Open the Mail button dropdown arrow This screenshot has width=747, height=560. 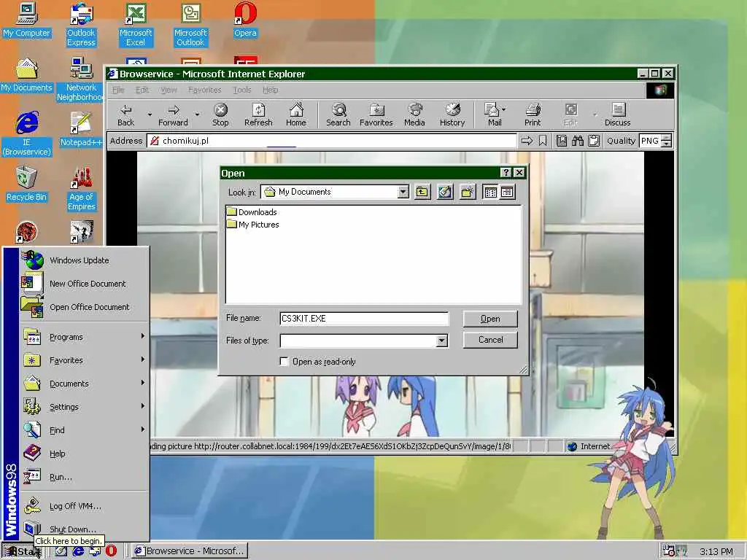click(504, 109)
